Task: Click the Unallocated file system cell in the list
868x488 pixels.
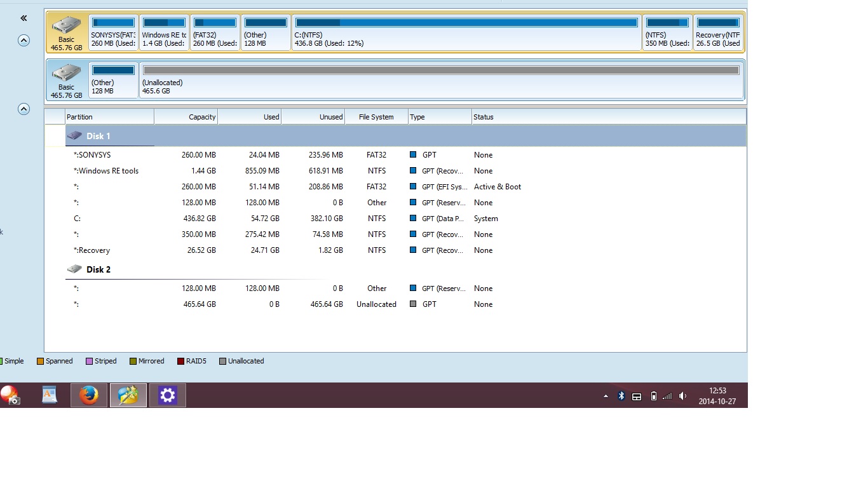Action: click(377, 304)
